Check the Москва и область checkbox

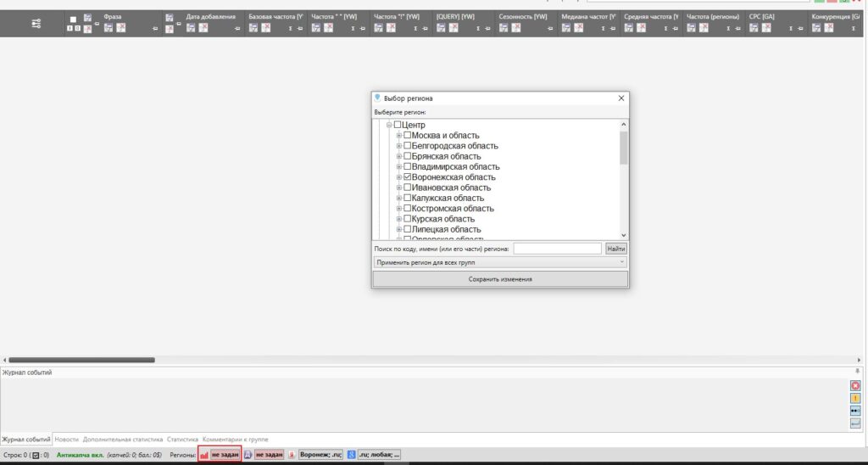coord(408,136)
